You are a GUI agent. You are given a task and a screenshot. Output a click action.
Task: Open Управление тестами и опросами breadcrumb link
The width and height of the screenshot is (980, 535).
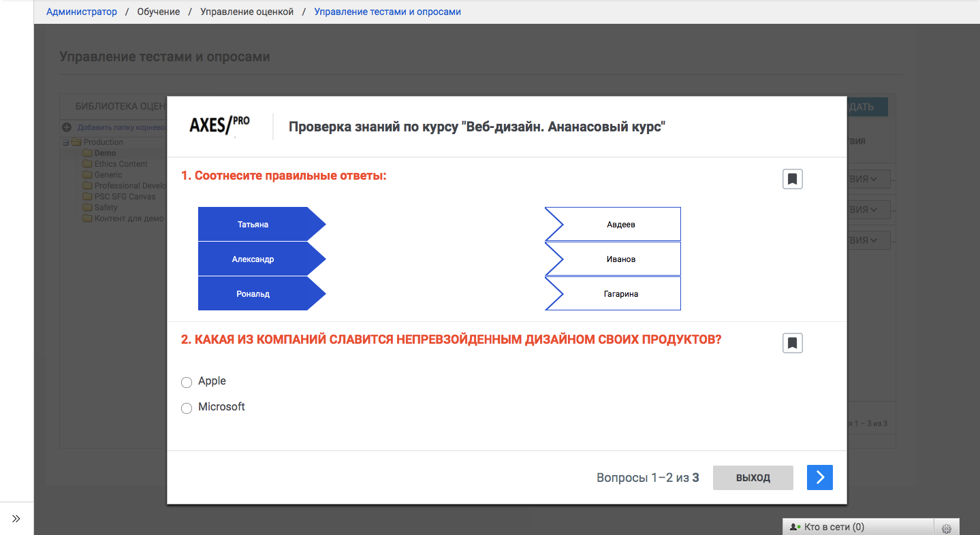coord(388,12)
